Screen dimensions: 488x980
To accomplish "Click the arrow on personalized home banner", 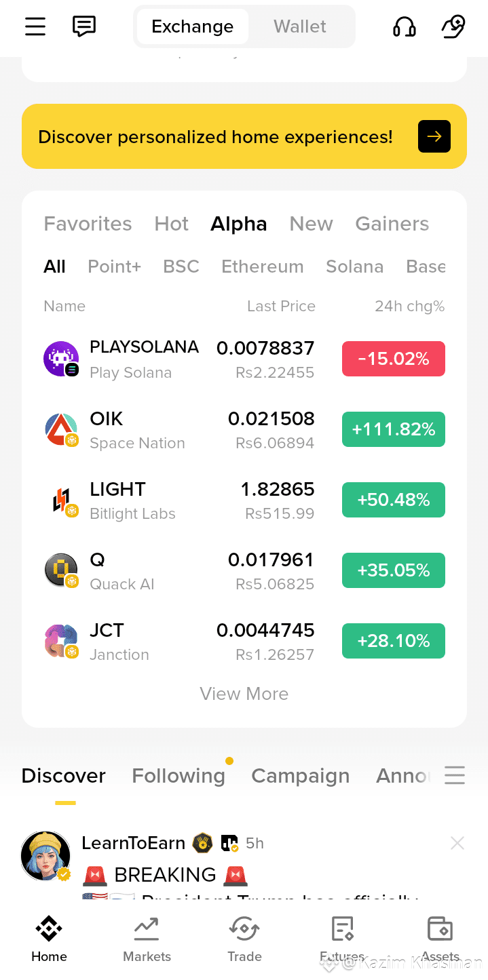I will [x=434, y=136].
